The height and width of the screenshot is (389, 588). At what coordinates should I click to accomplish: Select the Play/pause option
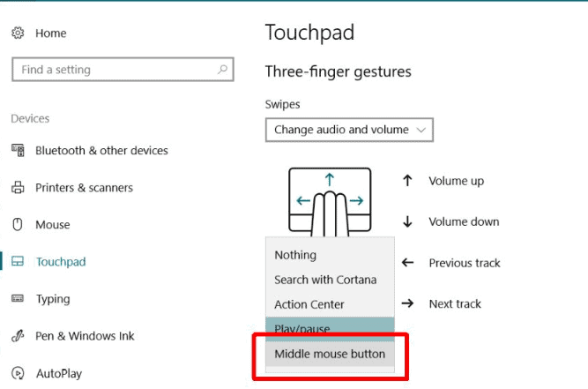(330, 329)
